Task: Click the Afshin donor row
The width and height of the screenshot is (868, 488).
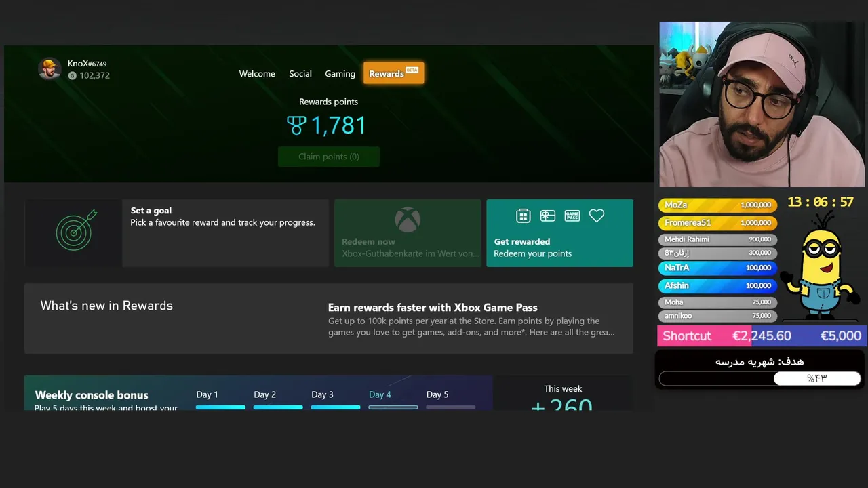Action: click(717, 285)
